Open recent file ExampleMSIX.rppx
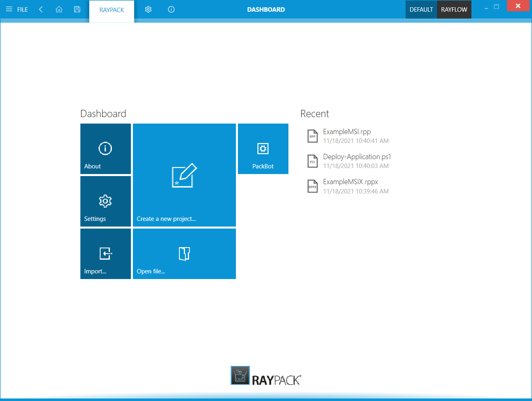This screenshot has height=401, width=532. [350, 182]
